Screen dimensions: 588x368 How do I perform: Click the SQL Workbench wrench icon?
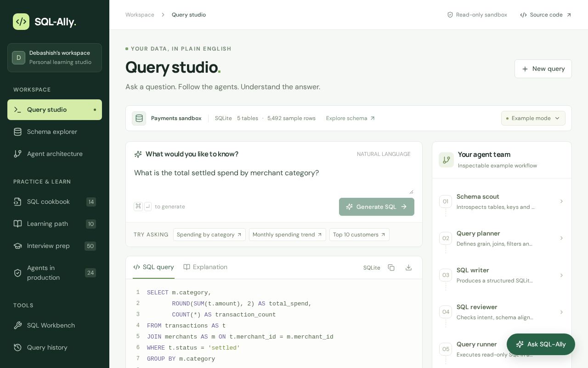pyautogui.click(x=17, y=325)
